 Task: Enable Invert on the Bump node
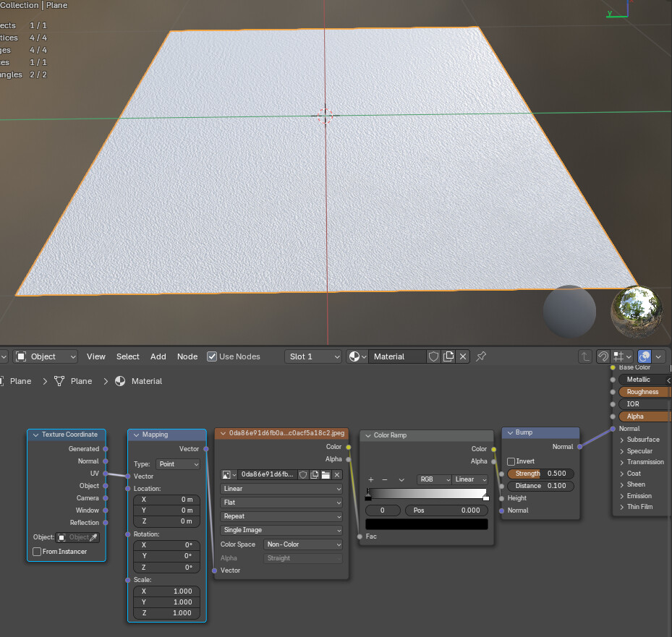coord(511,461)
